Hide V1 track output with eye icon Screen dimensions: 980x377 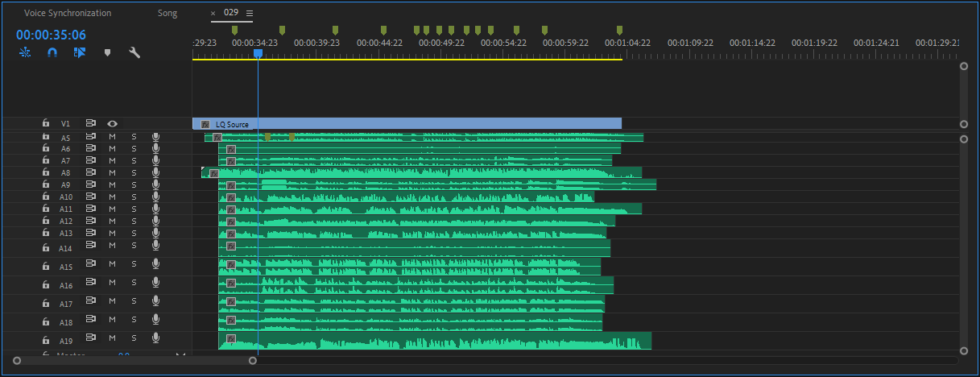[112, 124]
